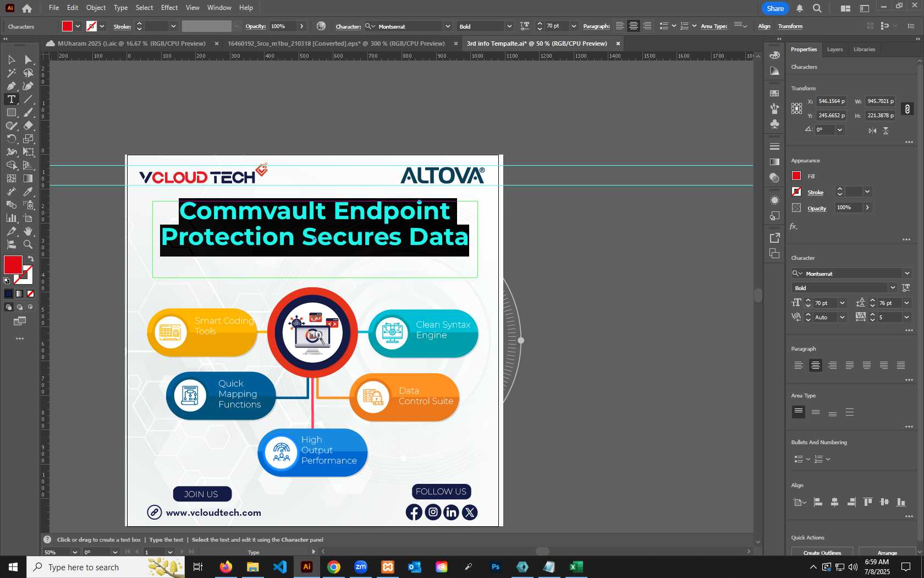Screen dimensions: 924x578
Task: Open the Color panel palette icon in dock
Action: pyautogui.click(x=774, y=55)
